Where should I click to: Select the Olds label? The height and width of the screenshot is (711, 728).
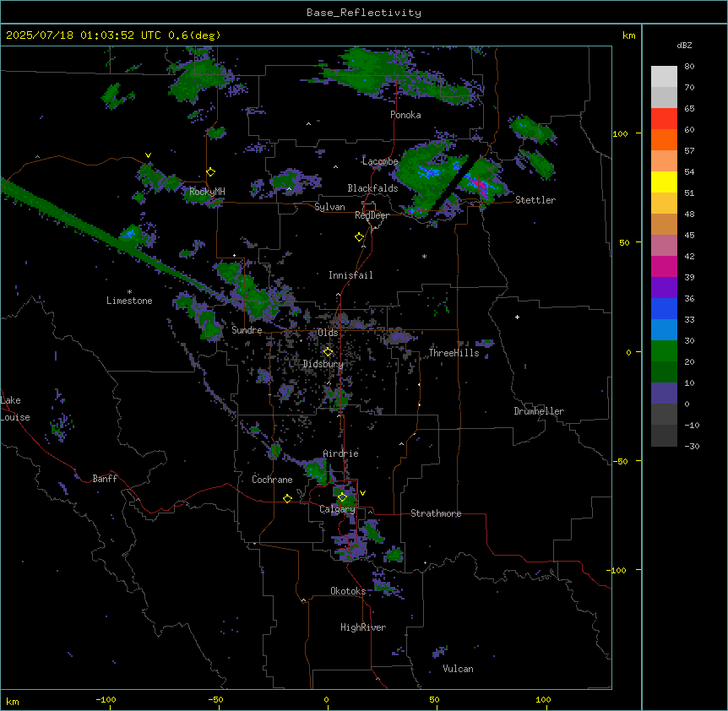coord(328,333)
